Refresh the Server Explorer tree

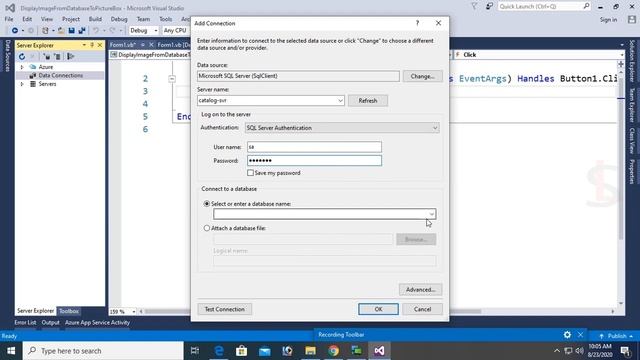[x=22, y=56]
